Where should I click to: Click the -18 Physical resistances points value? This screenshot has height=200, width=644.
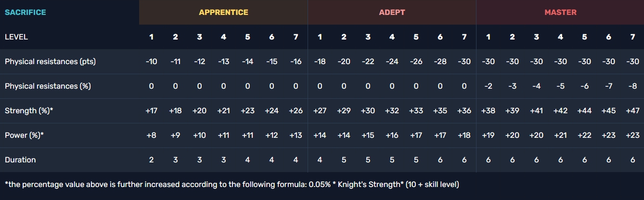pos(320,62)
